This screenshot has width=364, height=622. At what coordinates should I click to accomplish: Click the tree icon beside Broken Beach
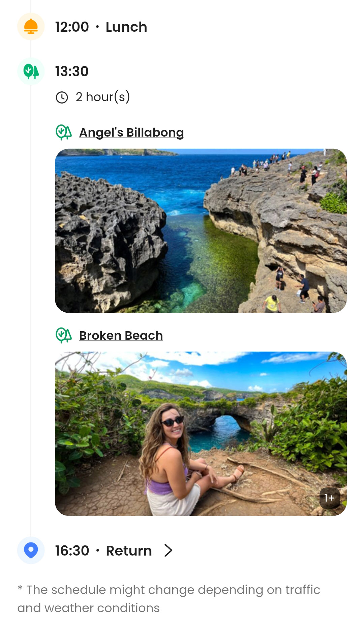(64, 335)
